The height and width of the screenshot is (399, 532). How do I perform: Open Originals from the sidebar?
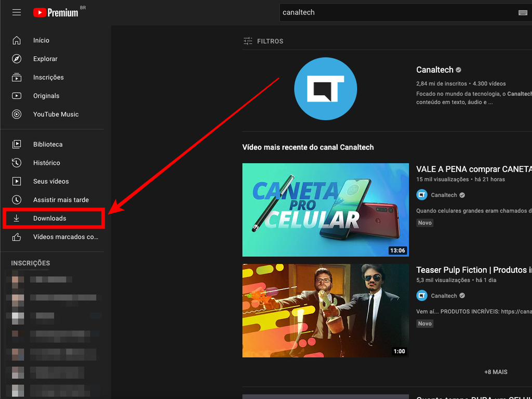46,96
